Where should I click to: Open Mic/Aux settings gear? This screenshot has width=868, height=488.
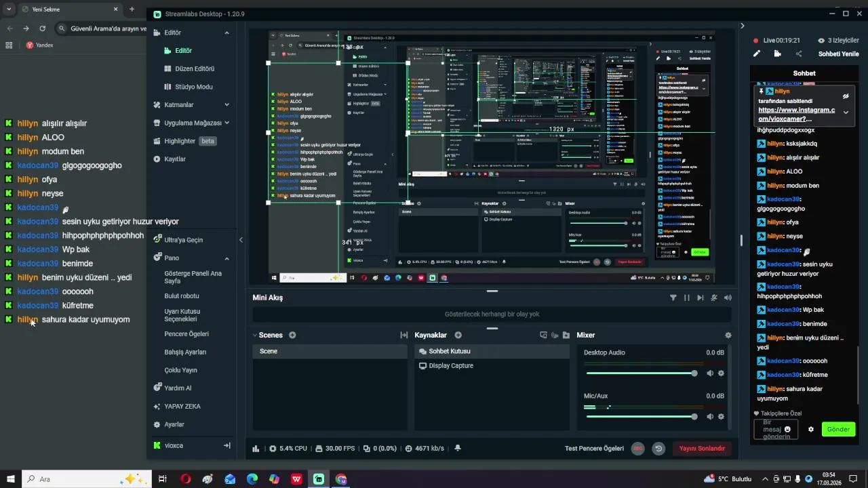(721, 417)
